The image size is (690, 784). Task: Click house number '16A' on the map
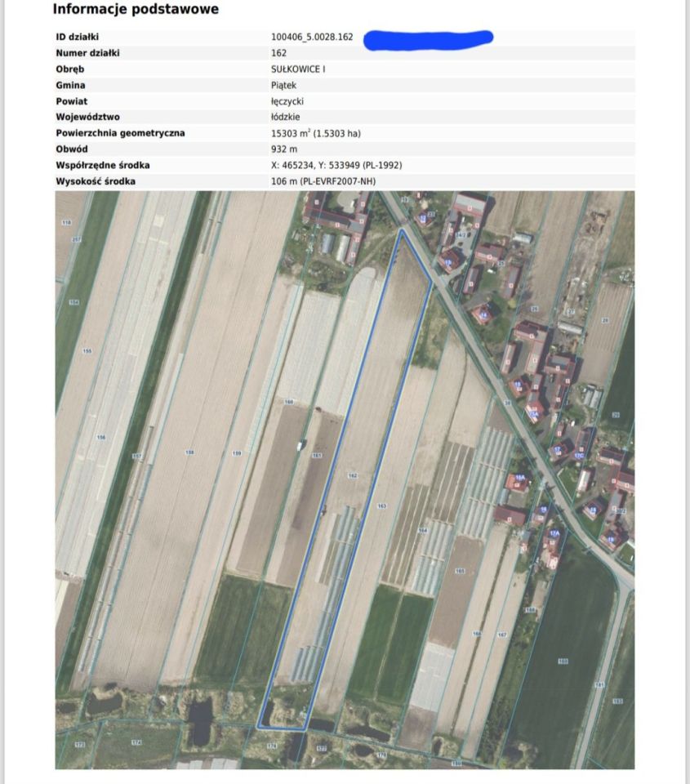point(520,478)
